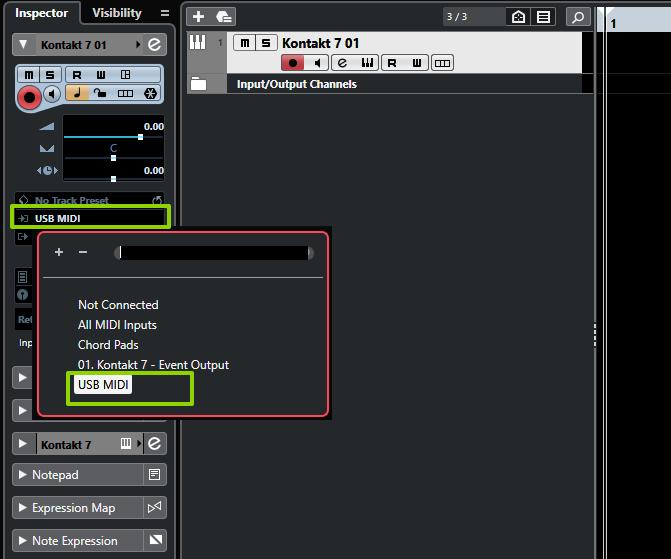Open the track search magnifier
This screenshot has height=559, width=671.
[577, 17]
